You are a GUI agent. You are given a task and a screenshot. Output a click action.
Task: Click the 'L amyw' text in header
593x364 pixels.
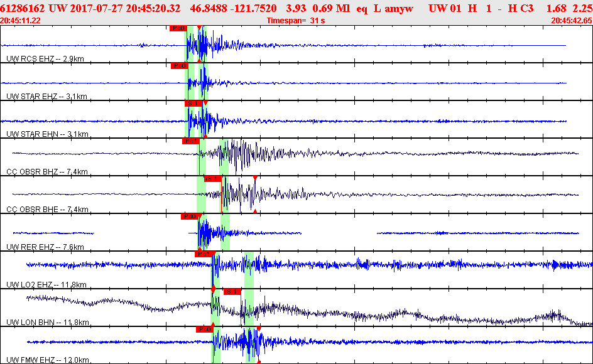393,9
